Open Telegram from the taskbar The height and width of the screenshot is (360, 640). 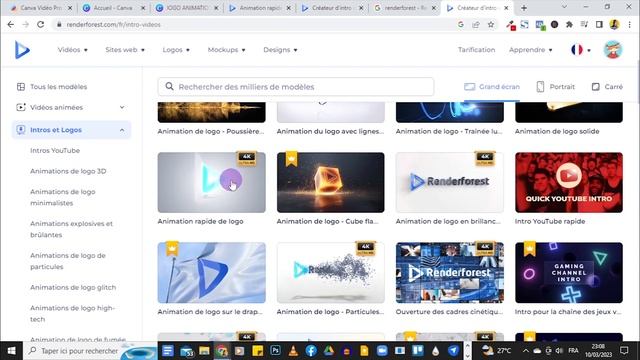(x=453, y=351)
